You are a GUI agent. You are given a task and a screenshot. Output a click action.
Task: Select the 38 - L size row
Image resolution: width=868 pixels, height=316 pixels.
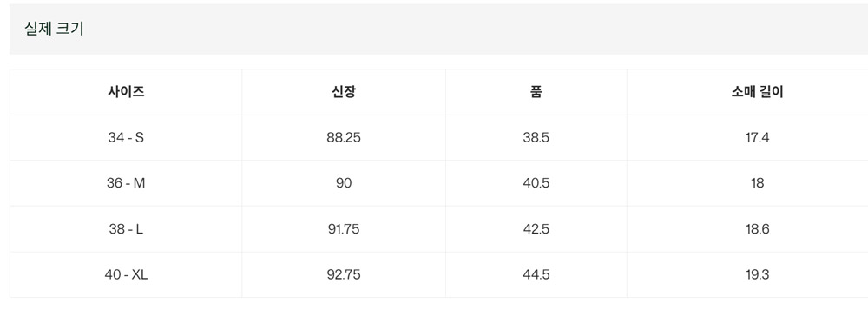coord(439,229)
